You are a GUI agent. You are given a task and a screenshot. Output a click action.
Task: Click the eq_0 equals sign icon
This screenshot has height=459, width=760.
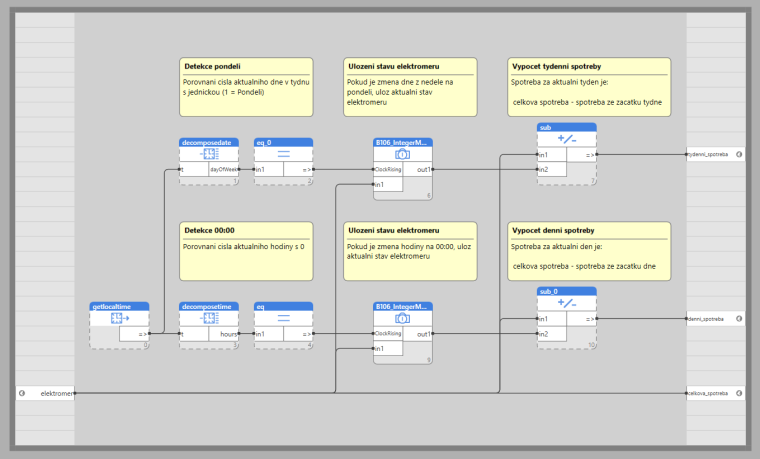click(283, 154)
